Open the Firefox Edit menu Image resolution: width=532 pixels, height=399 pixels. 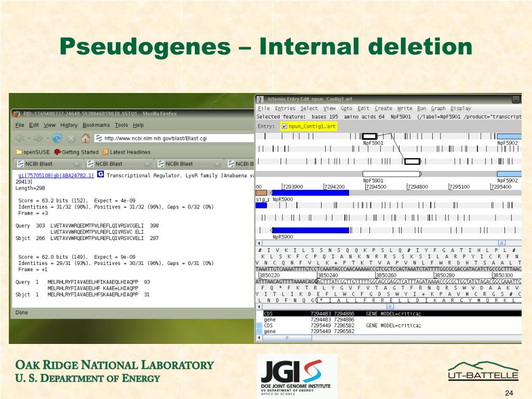click(x=34, y=125)
